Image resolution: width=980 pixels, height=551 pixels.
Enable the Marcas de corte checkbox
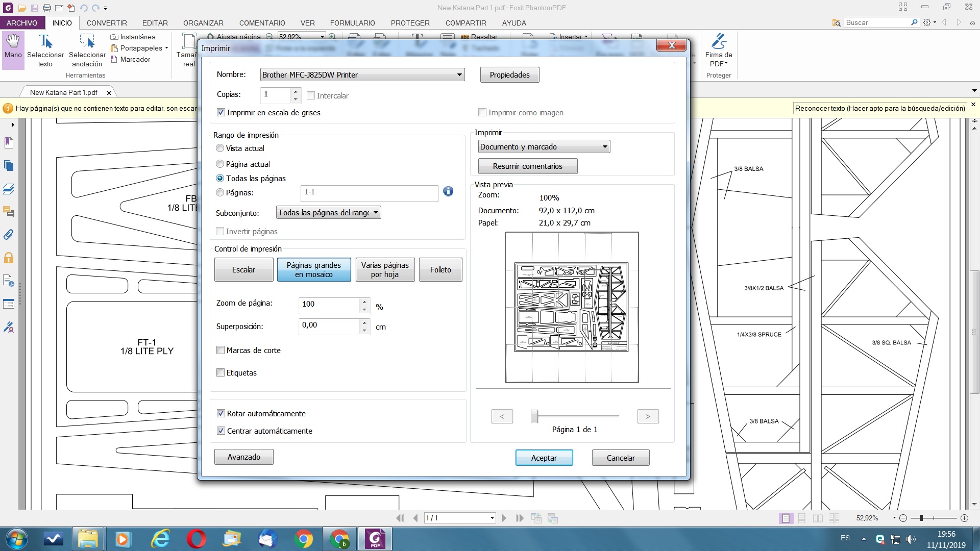pos(220,350)
